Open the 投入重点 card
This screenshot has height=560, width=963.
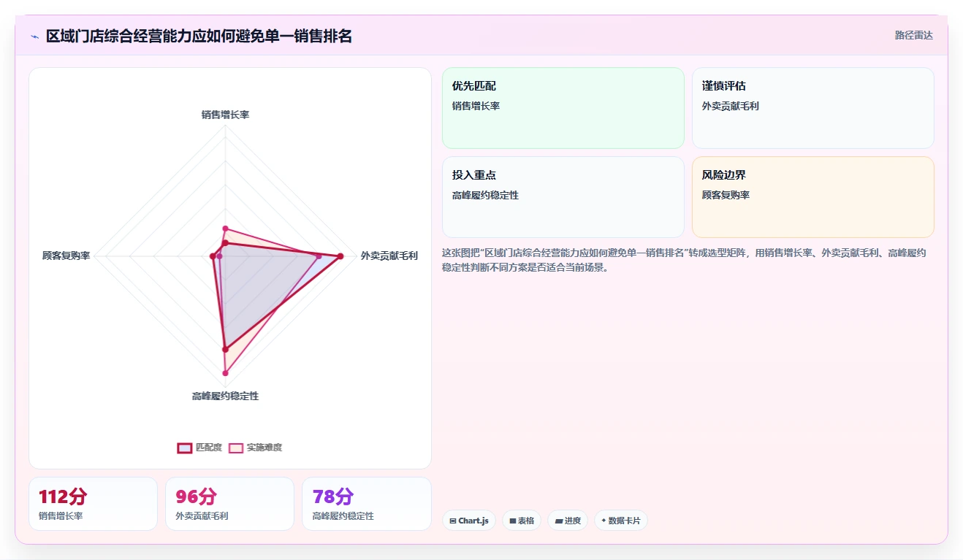[563, 197]
